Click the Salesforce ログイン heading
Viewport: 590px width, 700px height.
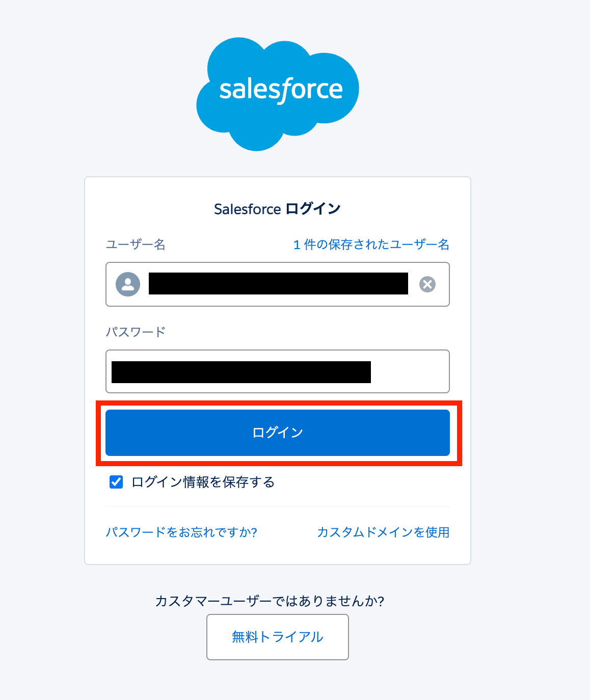pos(278,209)
